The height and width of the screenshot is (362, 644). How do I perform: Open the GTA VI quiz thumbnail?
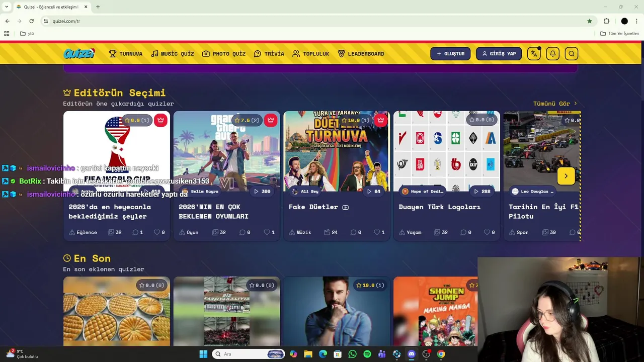click(x=226, y=151)
